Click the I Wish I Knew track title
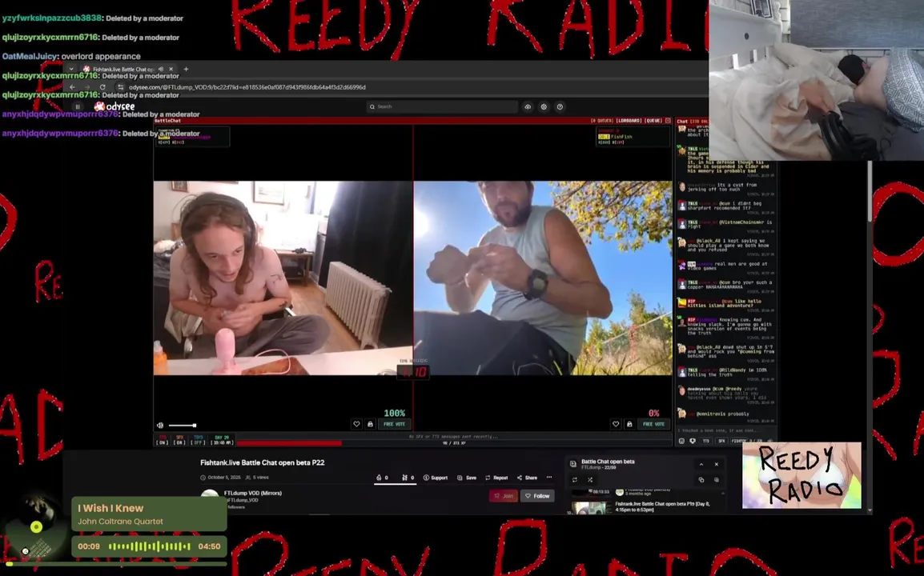The image size is (924, 576). tap(110, 508)
